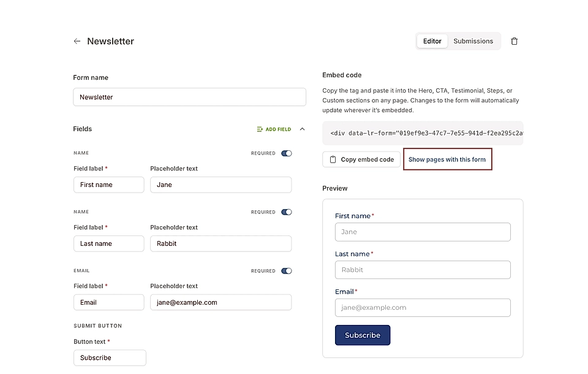Collapse the Fields section chevron

302,129
